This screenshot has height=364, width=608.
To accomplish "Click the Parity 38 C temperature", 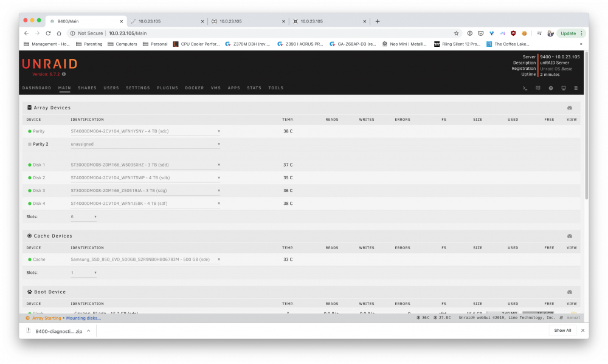I will (x=288, y=131).
